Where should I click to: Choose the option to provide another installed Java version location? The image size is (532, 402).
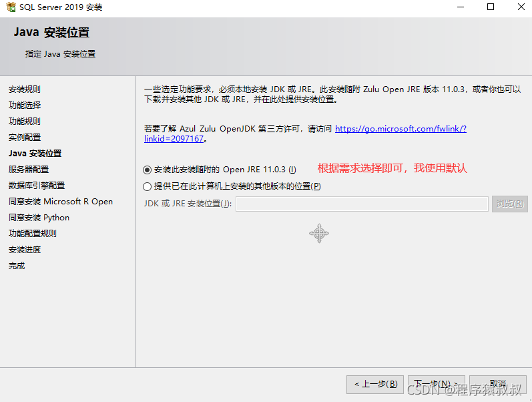click(232, 186)
